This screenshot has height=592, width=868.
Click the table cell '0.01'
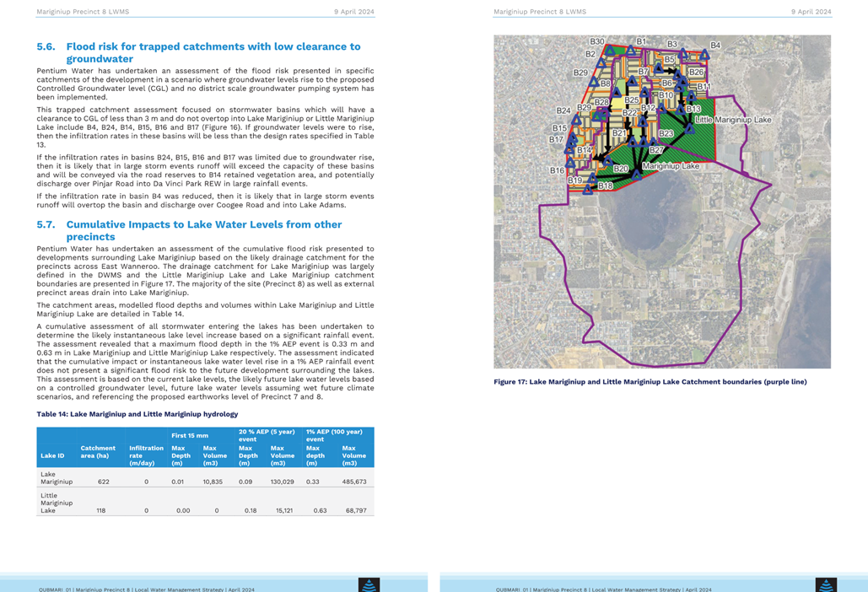[178, 482]
